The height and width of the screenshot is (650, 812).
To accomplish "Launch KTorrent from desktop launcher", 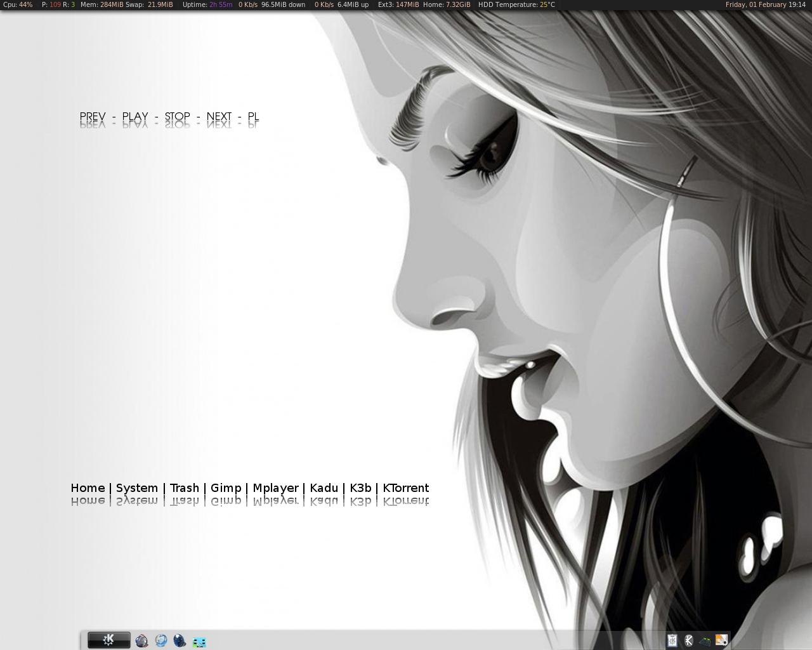I will tap(406, 488).
